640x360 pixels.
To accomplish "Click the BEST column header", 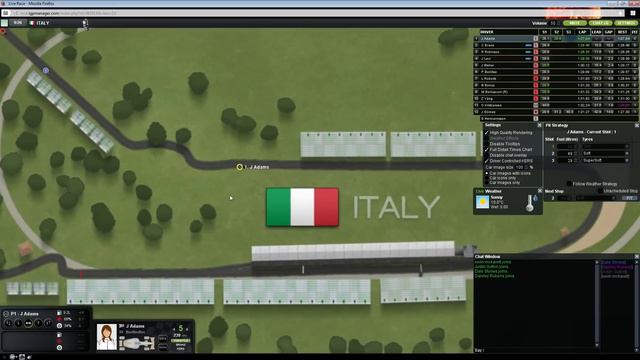I will 622,32.
